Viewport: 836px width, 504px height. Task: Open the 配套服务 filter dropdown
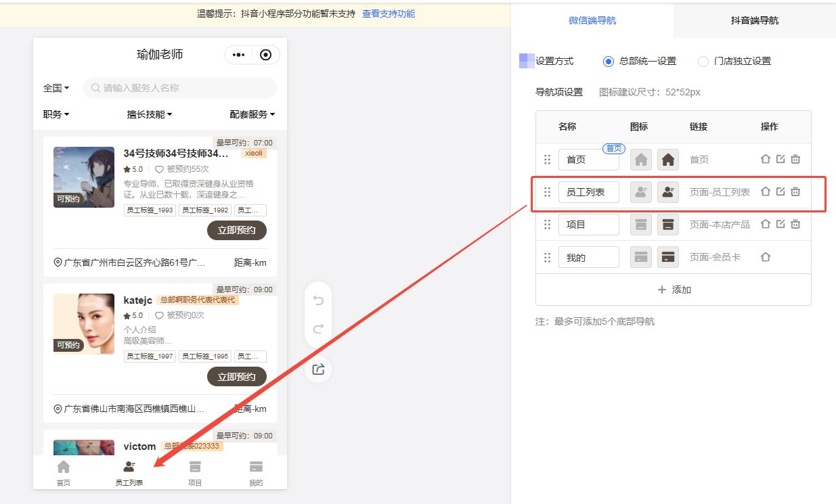pos(252,114)
